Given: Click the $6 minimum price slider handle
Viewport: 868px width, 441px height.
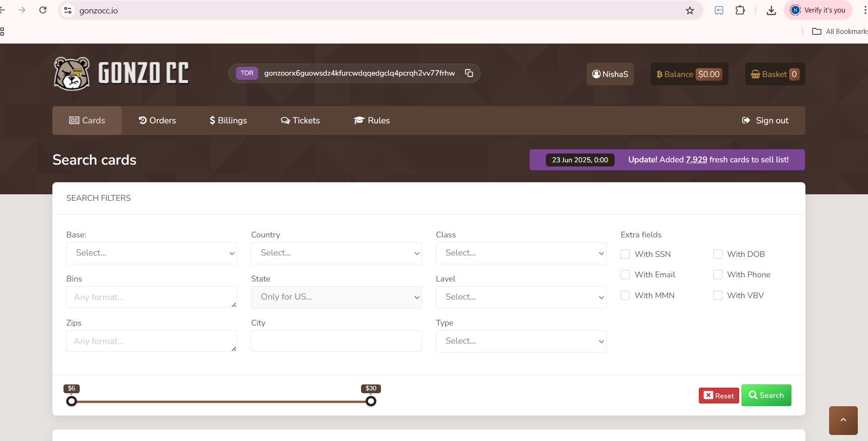Looking at the screenshot, I should (71, 401).
